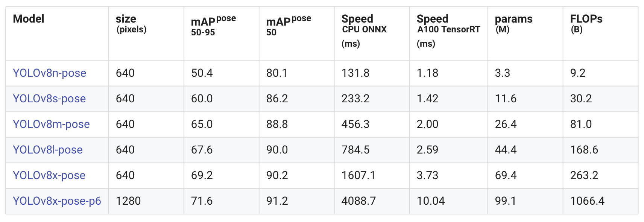Select the 99.1 params cell

click(x=506, y=201)
